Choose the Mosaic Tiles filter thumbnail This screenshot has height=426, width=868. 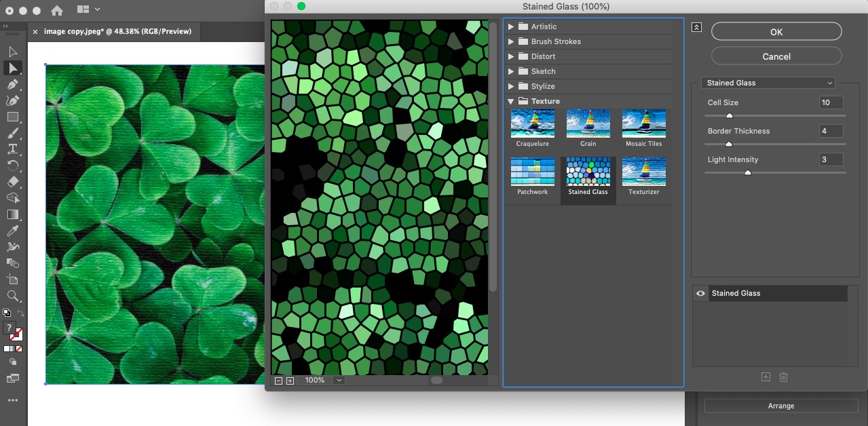click(643, 128)
